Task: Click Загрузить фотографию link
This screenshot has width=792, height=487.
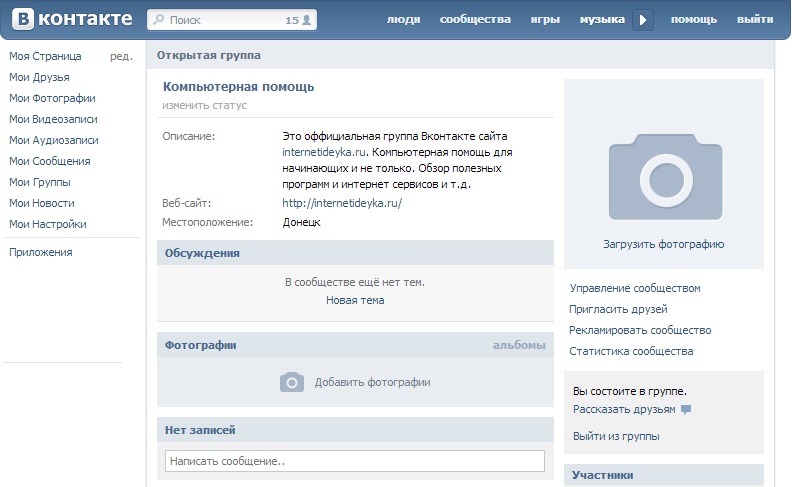Action: pyautogui.click(x=664, y=244)
